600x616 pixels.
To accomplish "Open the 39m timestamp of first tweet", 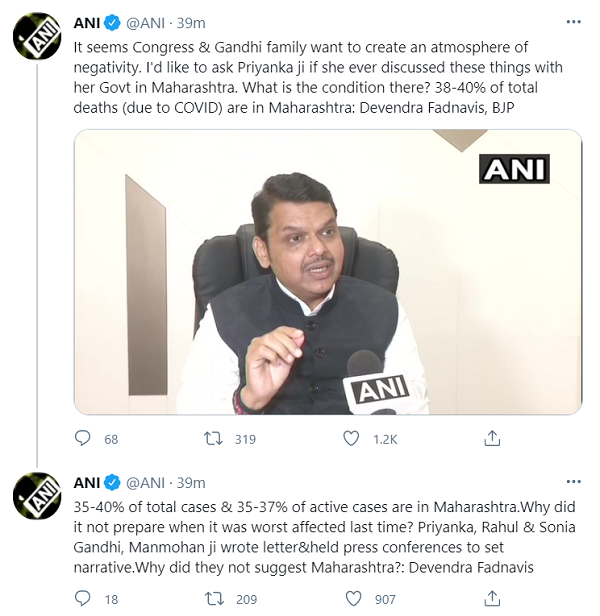I will click(191, 22).
